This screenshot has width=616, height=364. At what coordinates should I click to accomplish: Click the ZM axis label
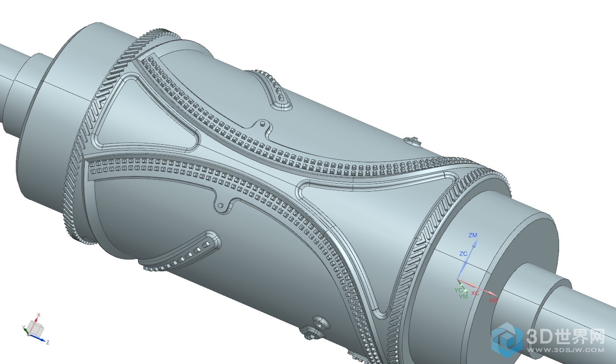coord(473,236)
